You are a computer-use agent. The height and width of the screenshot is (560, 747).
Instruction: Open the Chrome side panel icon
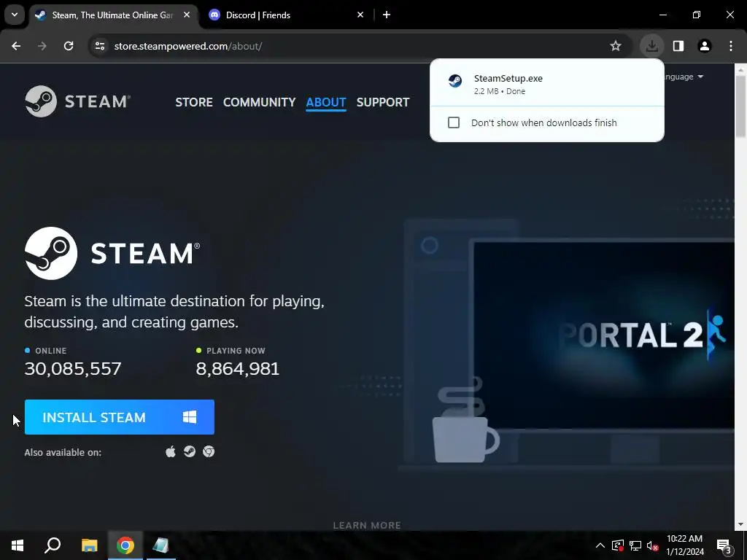pos(678,46)
